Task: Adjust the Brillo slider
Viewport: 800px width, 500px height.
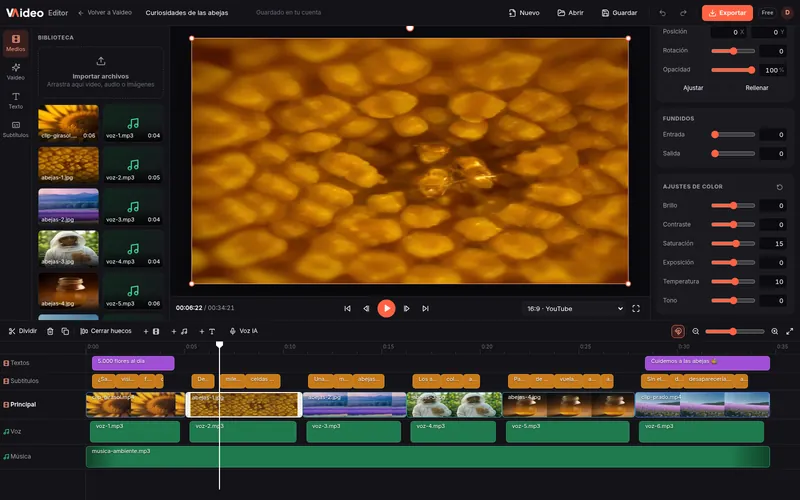Action: point(733,206)
